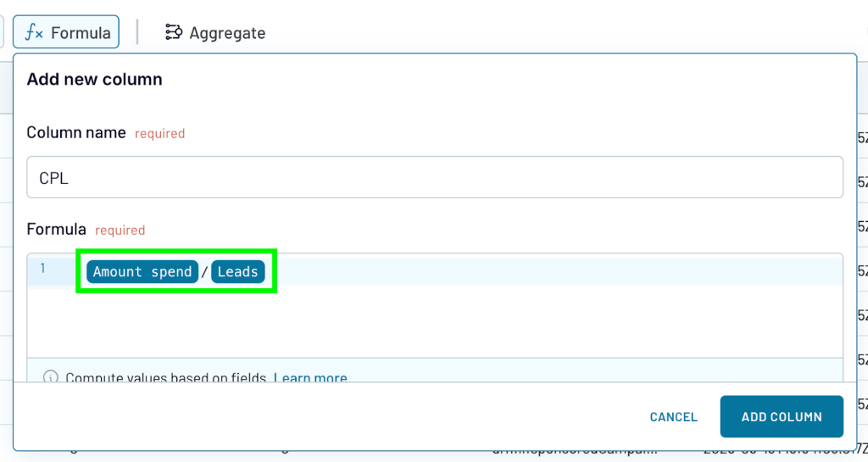This screenshot has width=868, height=462.
Task: Click the ADD COLUMN button
Action: [781, 416]
